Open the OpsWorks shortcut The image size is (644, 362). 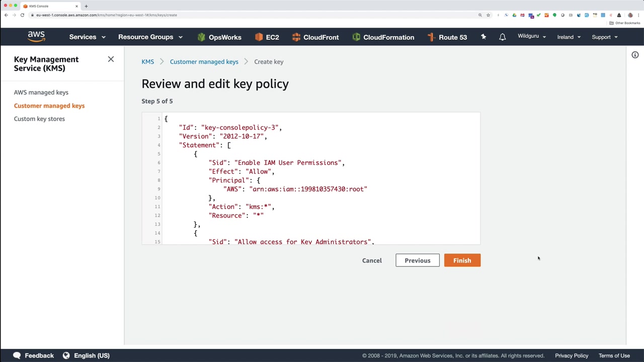pyautogui.click(x=219, y=37)
